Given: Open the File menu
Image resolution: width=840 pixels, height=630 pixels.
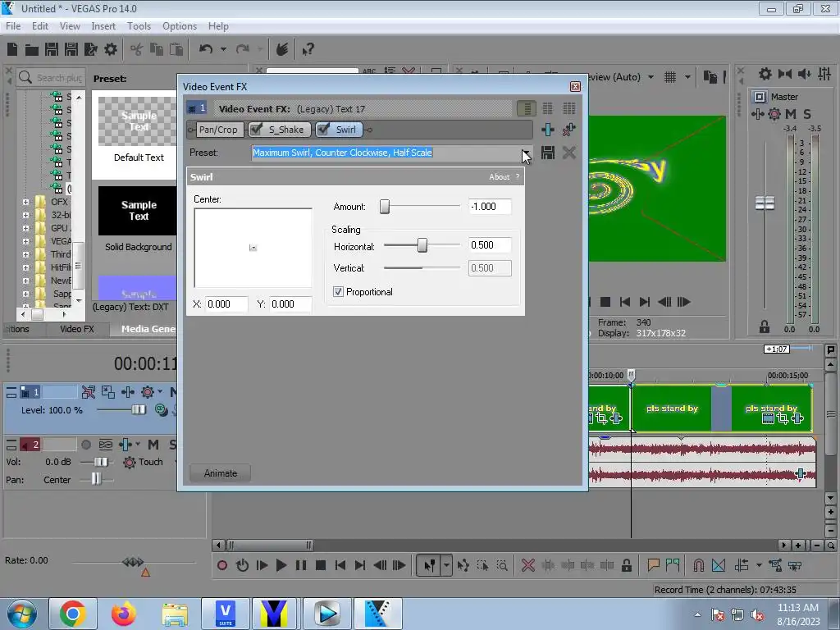Looking at the screenshot, I should [13, 26].
